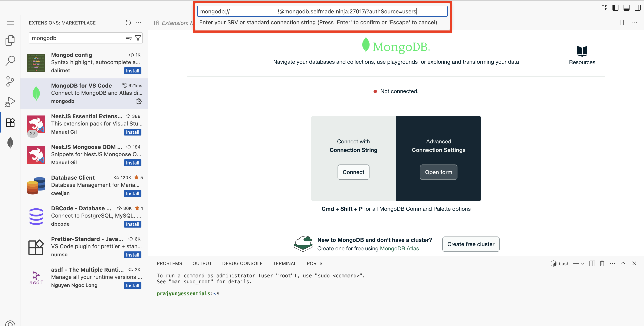Viewport: 644px width, 326px height.
Task: Click NestJS Mongoose ODM extension title
Action: pyautogui.click(x=86, y=147)
